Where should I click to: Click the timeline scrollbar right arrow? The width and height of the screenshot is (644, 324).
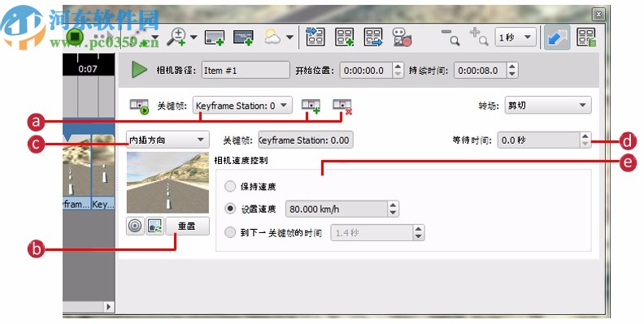(x=108, y=307)
